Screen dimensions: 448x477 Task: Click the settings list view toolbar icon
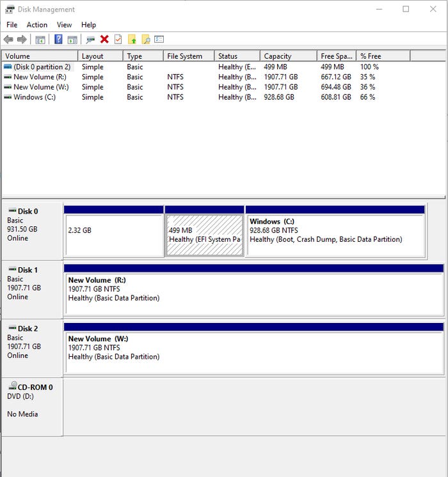159,39
